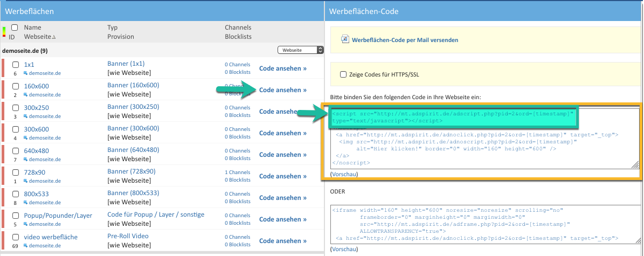644x256 pixels.
Task: Click the iframe code textarea
Action: click(x=485, y=223)
